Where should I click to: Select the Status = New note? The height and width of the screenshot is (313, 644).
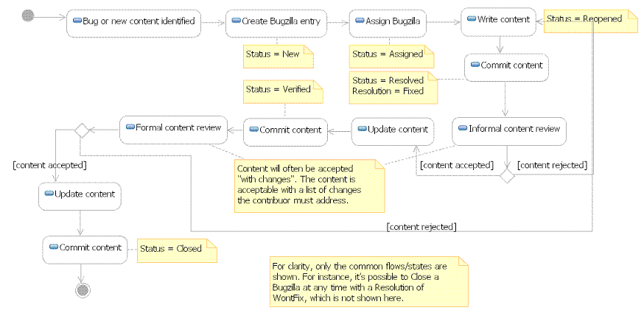pyautogui.click(x=279, y=54)
